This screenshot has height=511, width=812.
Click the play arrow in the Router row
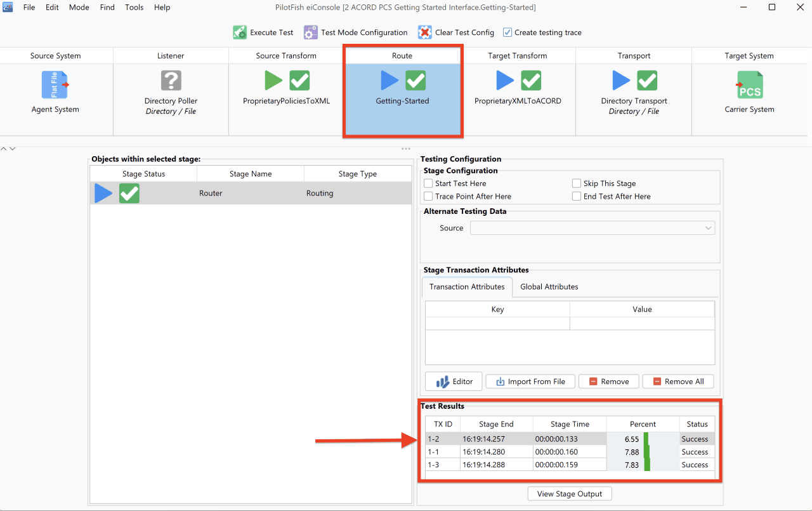pos(103,194)
